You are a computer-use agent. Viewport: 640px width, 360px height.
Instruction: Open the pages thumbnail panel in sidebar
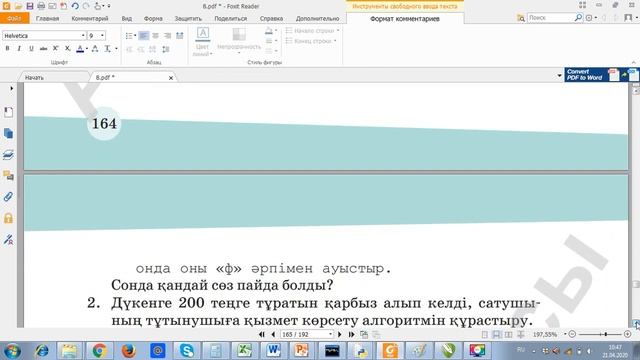8,133
